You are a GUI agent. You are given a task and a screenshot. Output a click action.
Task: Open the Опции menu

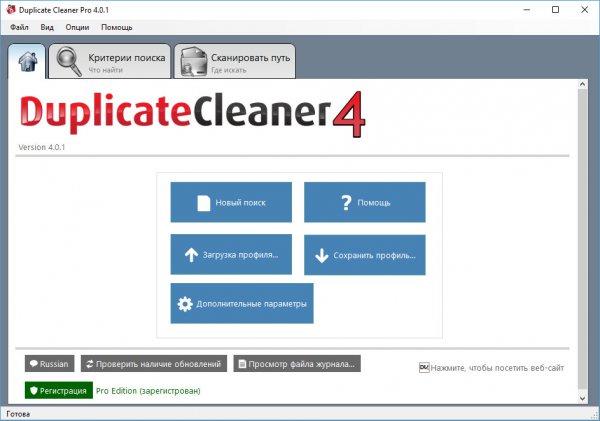pyautogui.click(x=77, y=28)
